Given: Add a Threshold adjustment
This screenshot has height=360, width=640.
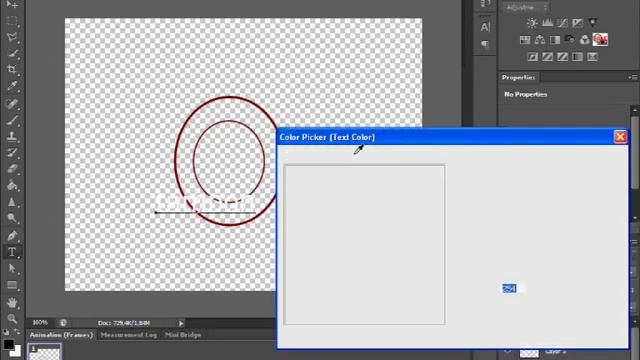Looking at the screenshot, I should point(562,57).
